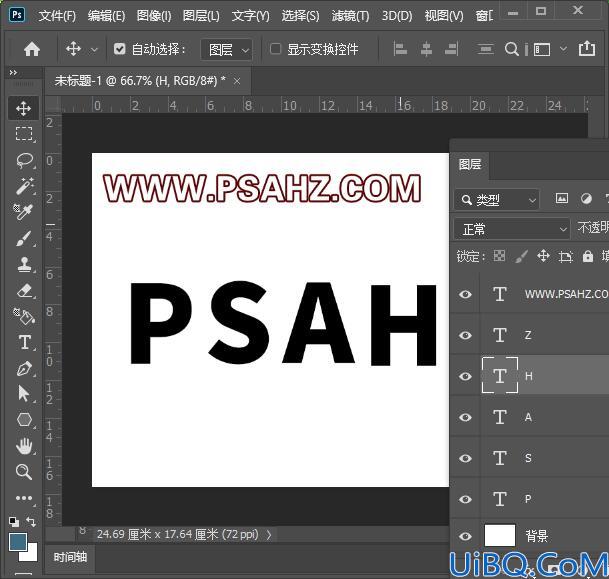Open the extra tools ellipsis menu
Image resolution: width=609 pixels, height=579 pixels.
[24, 497]
